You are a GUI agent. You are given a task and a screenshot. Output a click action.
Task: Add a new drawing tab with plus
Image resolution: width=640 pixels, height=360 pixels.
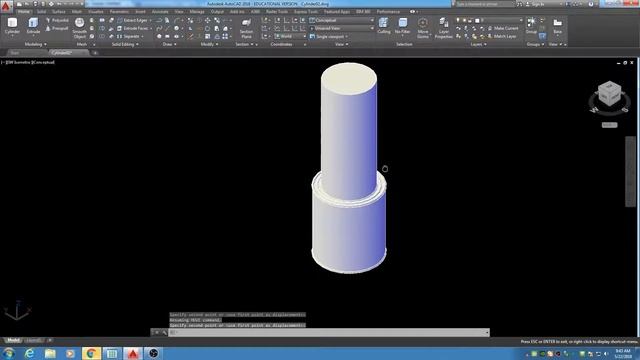(95, 53)
